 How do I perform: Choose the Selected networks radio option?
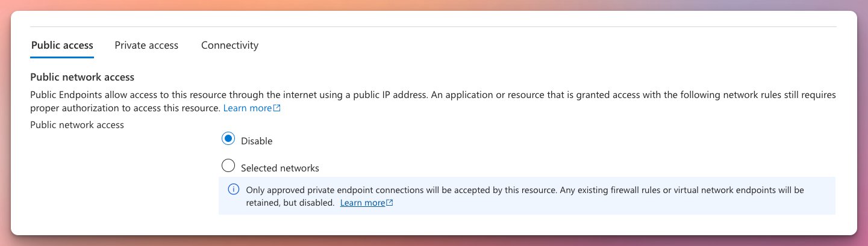coord(228,165)
